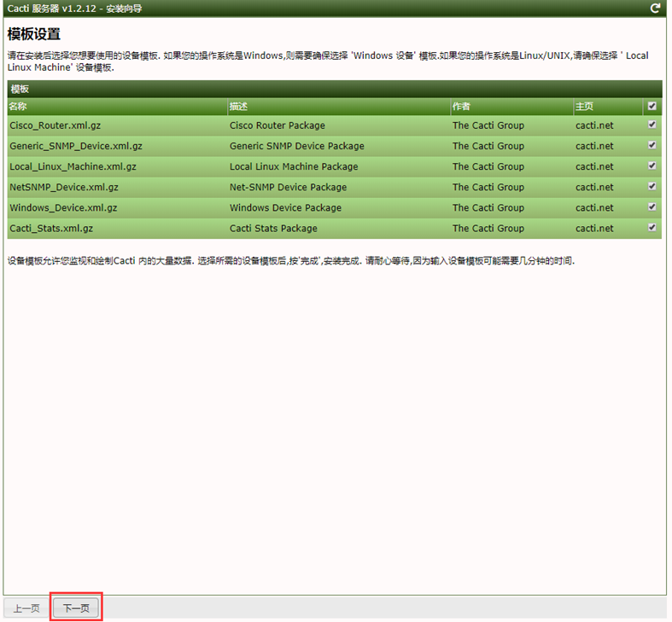Image resolution: width=672 pixels, height=622 pixels.
Task: Click cacti.net in the NetSNMP_Device row
Action: [594, 187]
